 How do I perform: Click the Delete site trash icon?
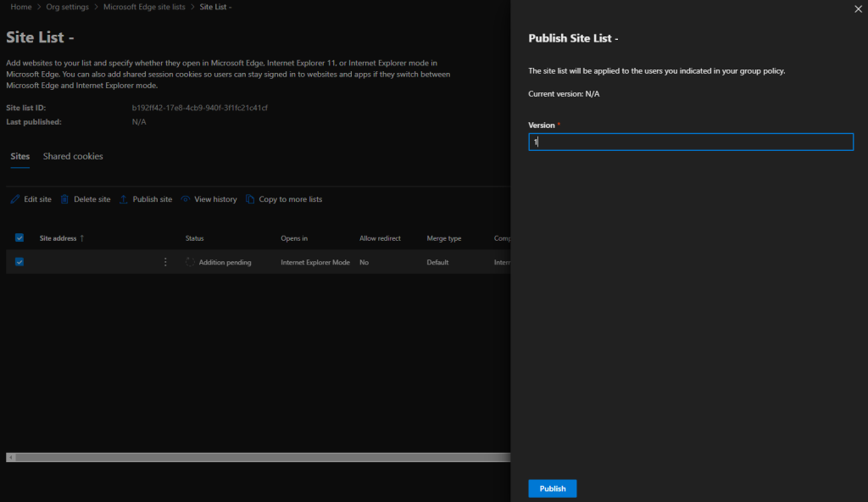coord(64,199)
